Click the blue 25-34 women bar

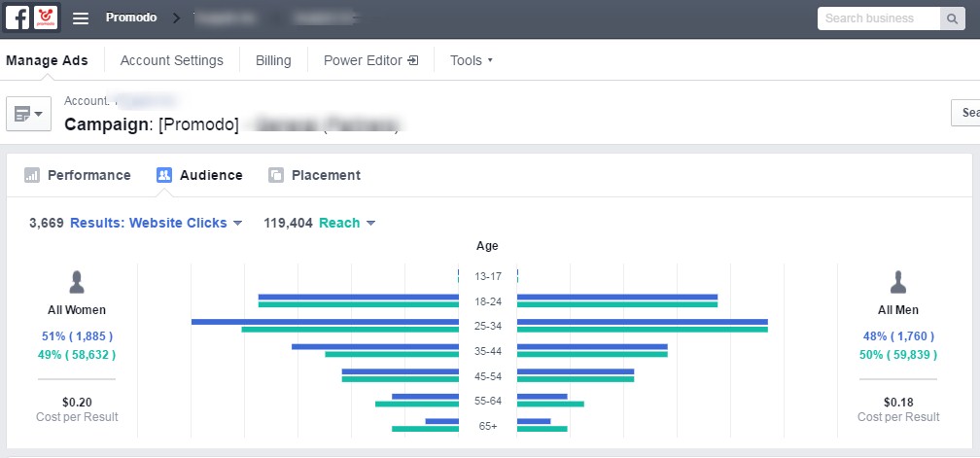pyautogui.click(x=325, y=321)
